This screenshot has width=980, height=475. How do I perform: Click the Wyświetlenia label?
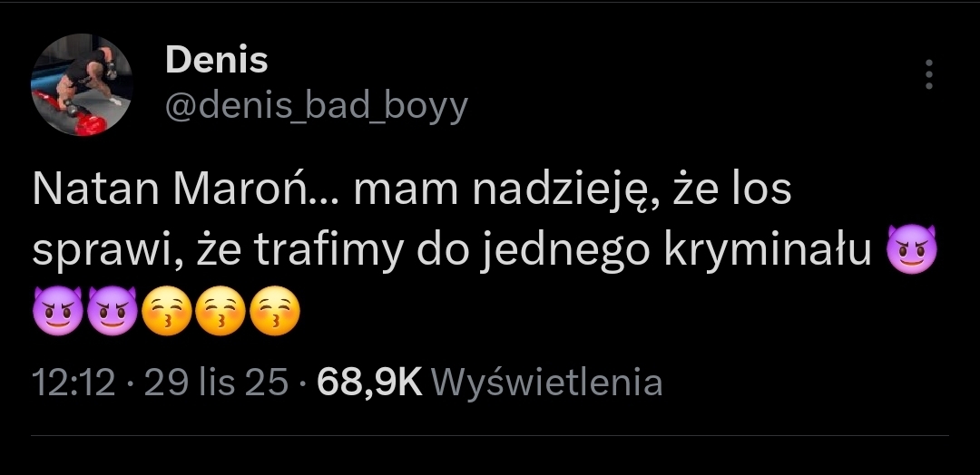(547, 382)
